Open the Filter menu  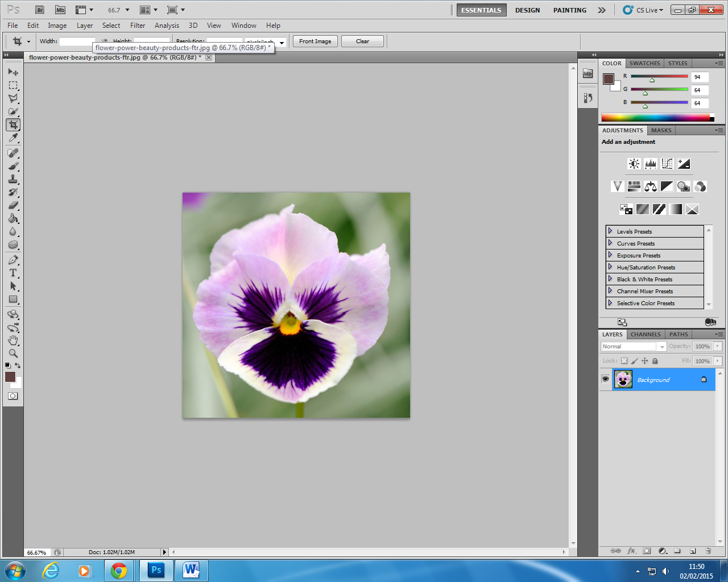click(138, 26)
